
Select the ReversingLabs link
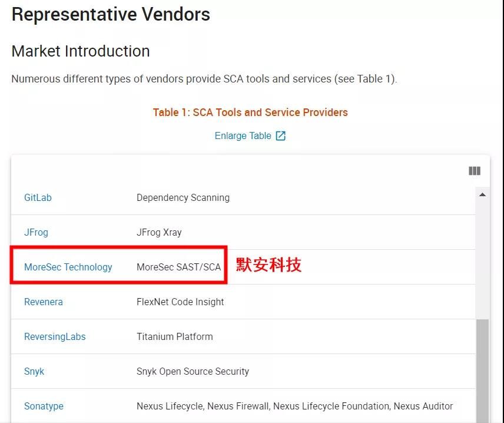pyautogui.click(x=55, y=336)
